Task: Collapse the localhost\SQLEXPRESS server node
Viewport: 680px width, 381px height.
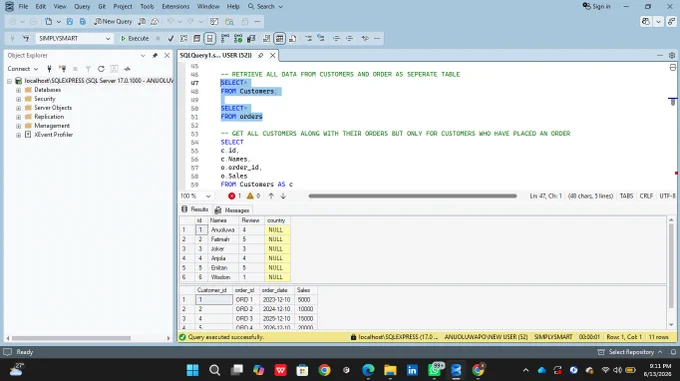Action: click(9, 81)
